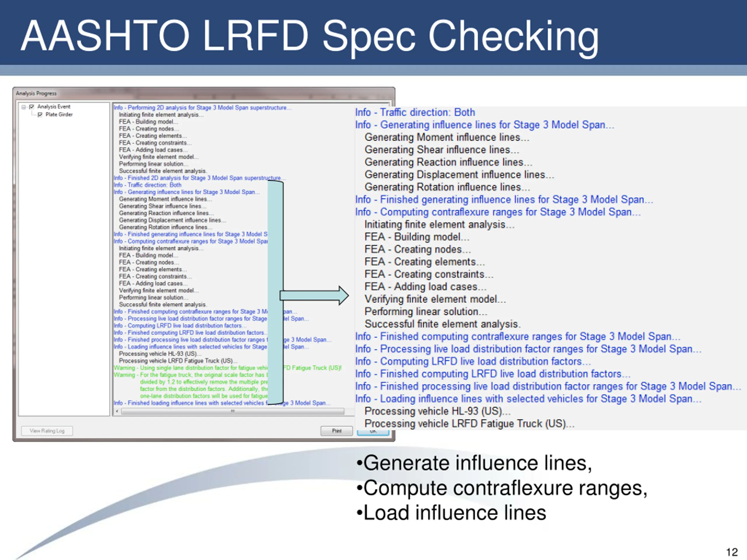
Task: Select the Plate Girder tree label
Action: click(x=59, y=114)
